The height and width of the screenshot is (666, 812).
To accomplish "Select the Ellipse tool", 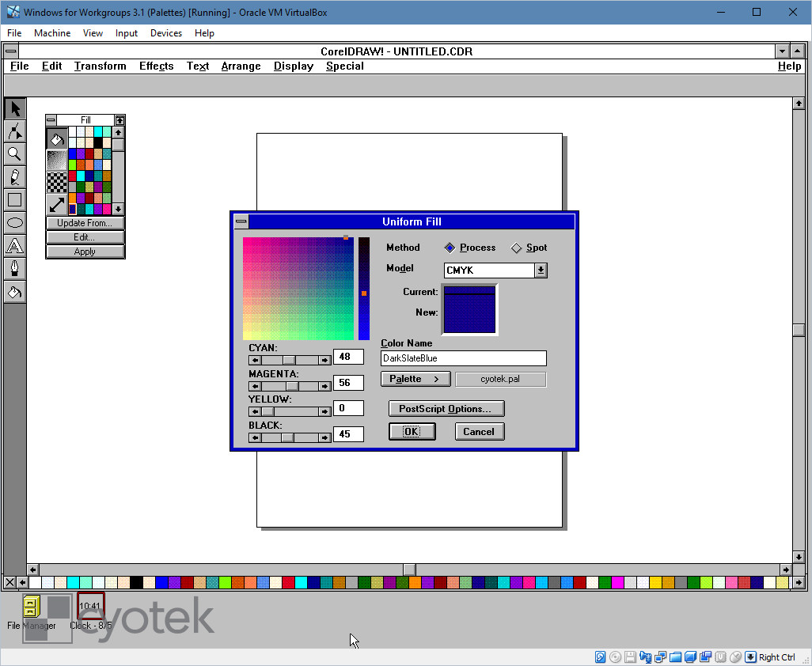I will (15, 222).
